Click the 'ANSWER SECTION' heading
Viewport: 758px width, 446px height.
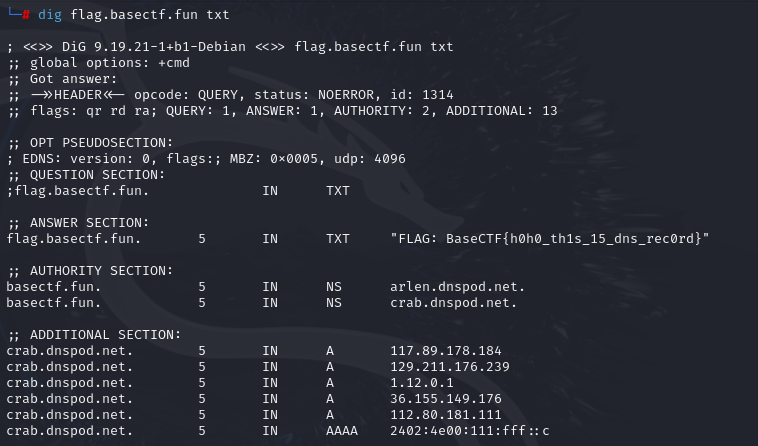click(85, 222)
